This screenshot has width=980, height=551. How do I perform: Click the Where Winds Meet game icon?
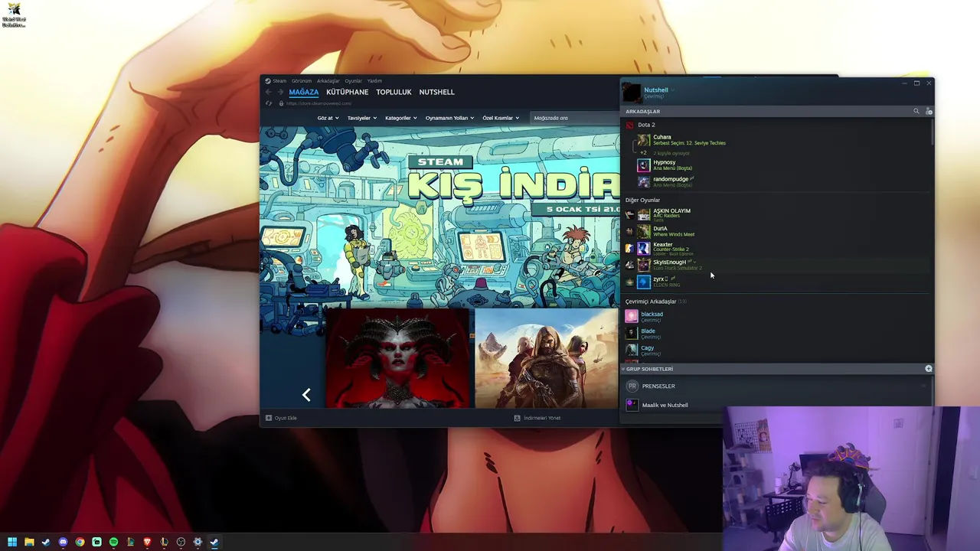pyautogui.click(x=630, y=231)
